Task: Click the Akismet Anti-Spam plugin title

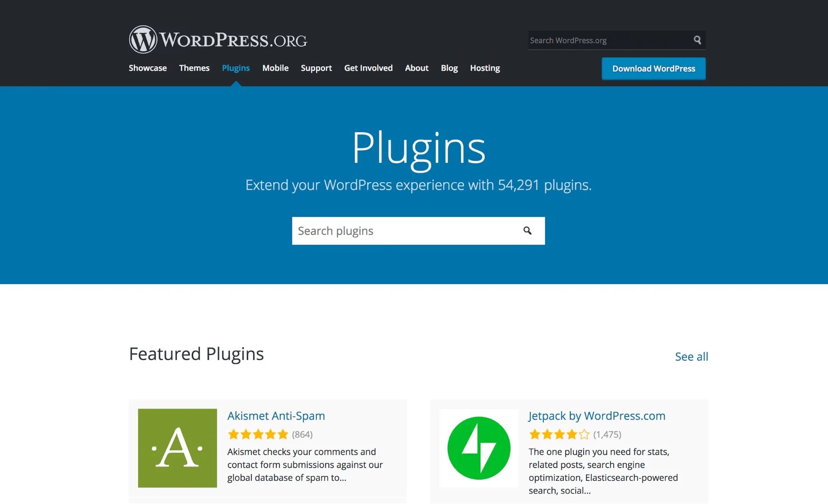Action: click(275, 415)
